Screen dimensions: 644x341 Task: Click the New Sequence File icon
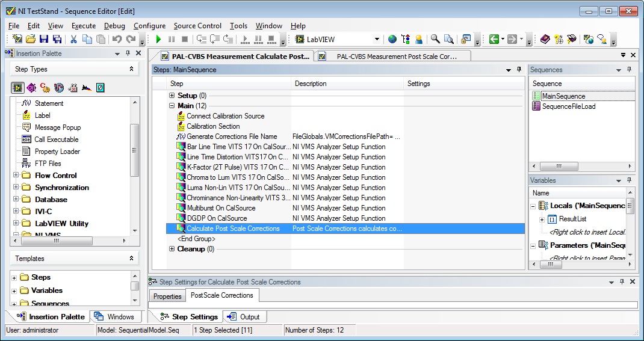click(x=17, y=40)
